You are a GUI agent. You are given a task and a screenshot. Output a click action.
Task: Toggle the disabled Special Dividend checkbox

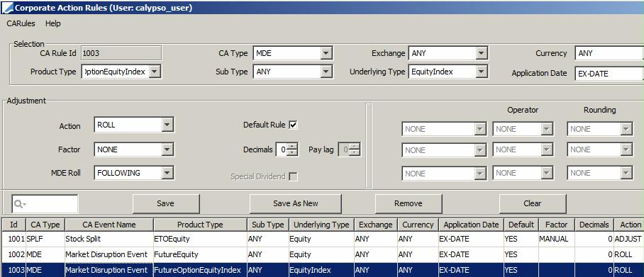pyautogui.click(x=293, y=176)
